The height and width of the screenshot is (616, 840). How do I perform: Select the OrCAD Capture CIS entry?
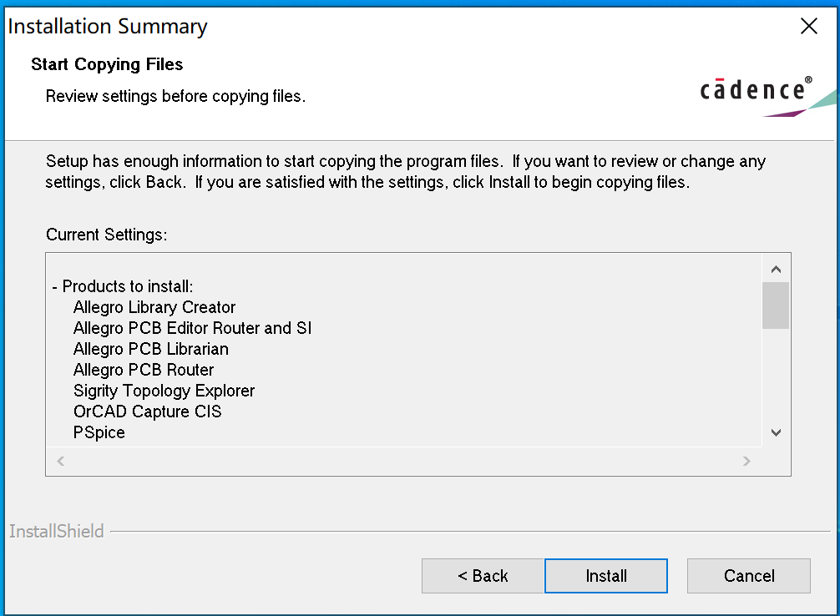(x=147, y=412)
